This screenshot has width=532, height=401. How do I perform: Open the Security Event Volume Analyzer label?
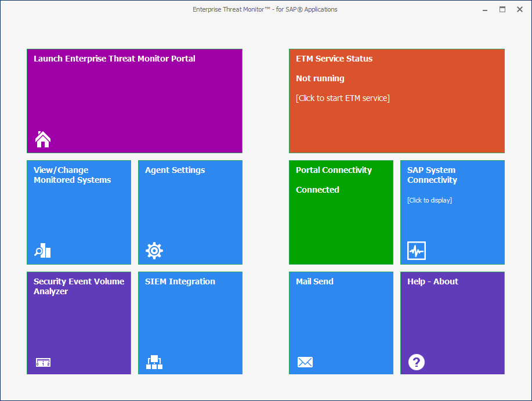[79, 286]
